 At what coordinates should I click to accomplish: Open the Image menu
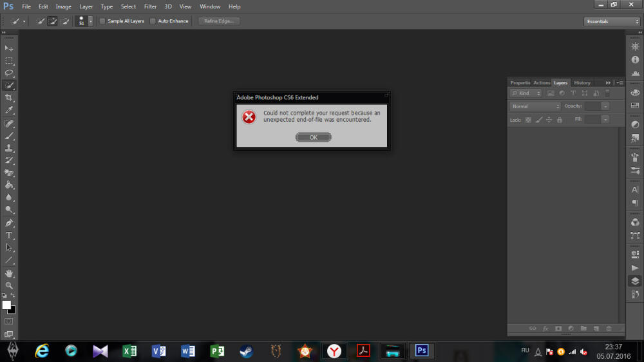[63, 6]
